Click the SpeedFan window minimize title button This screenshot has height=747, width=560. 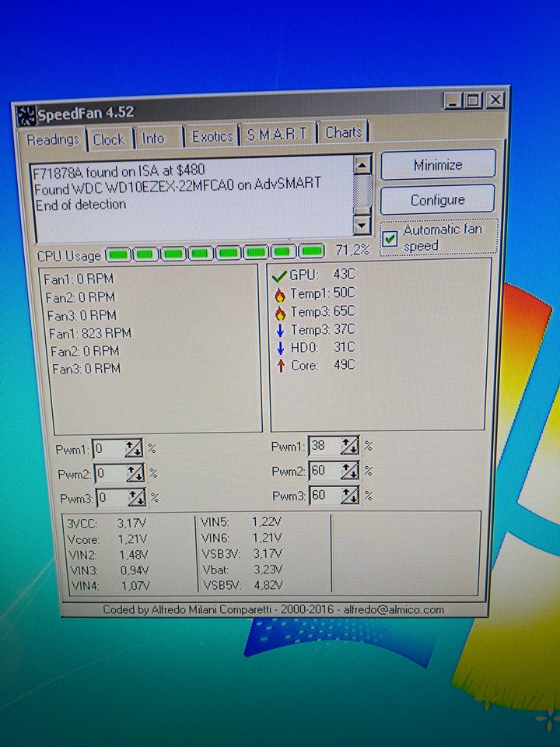[x=453, y=101]
